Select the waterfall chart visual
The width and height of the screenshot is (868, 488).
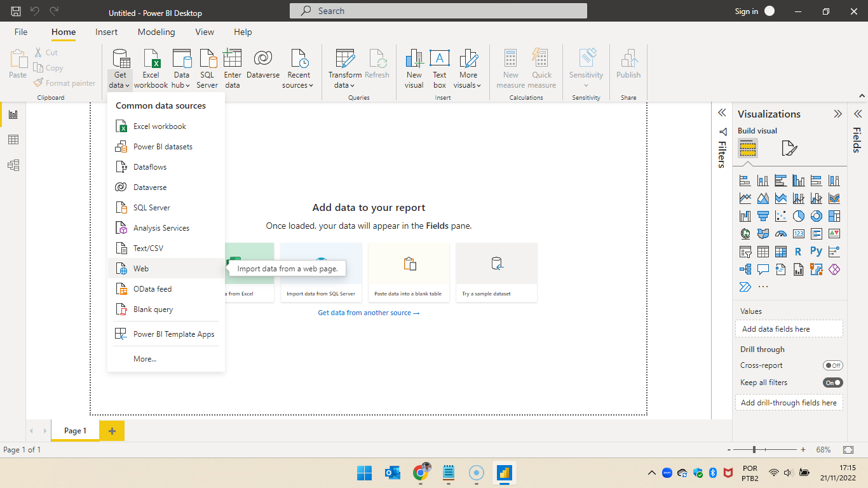point(745,216)
